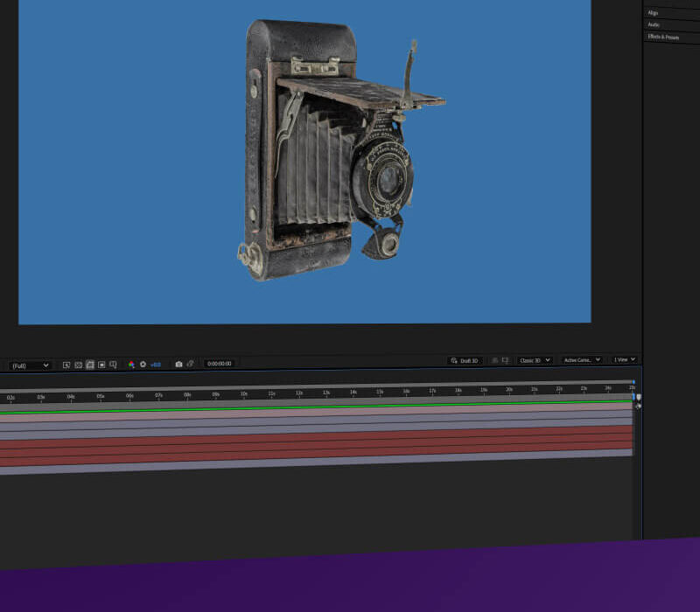The image size is (700, 612).
Task: Click the reset exposure icon
Action: [x=143, y=364]
